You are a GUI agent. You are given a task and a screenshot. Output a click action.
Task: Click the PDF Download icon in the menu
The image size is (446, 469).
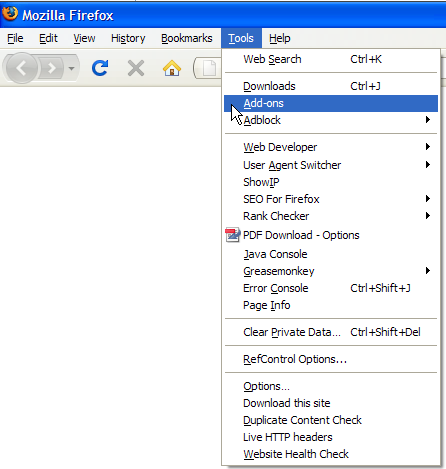coord(233,235)
